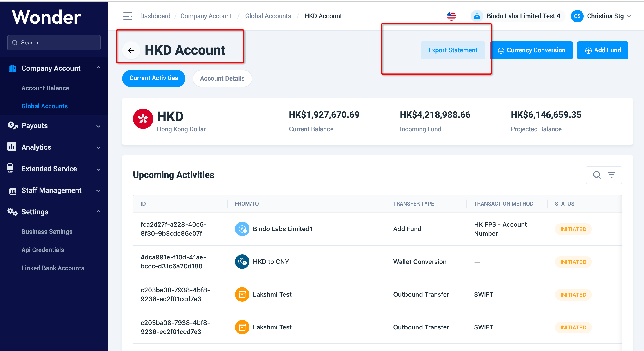This screenshot has height=351, width=644.
Task: Click the Bindo Labs Limited1 add fund icon
Action: 242,229
